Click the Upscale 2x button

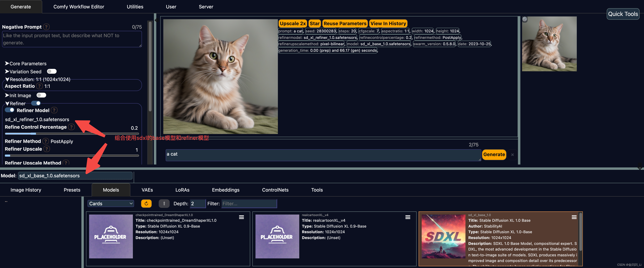tap(292, 23)
